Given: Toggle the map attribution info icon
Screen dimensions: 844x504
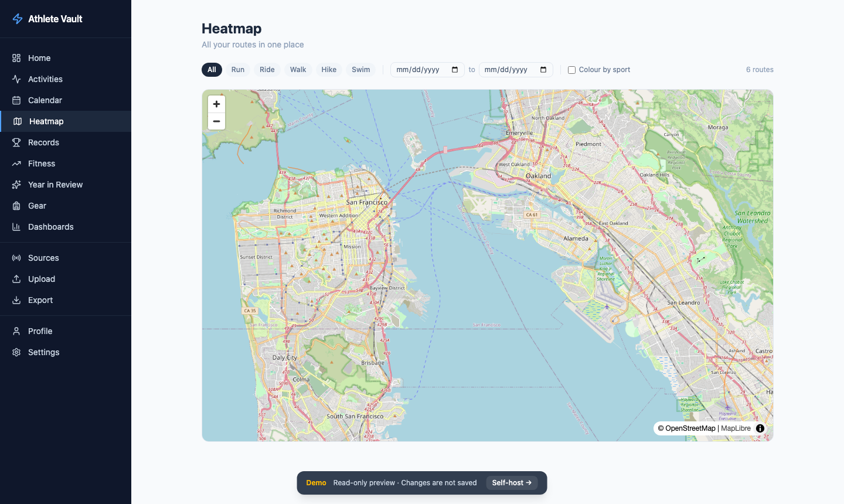Looking at the screenshot, I should [x=760, y=428].
